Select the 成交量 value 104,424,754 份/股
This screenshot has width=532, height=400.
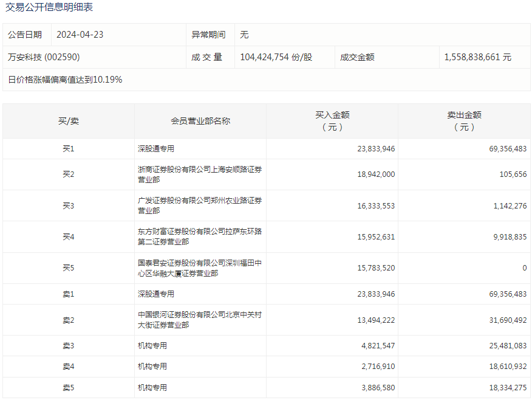tap(276, 57)
